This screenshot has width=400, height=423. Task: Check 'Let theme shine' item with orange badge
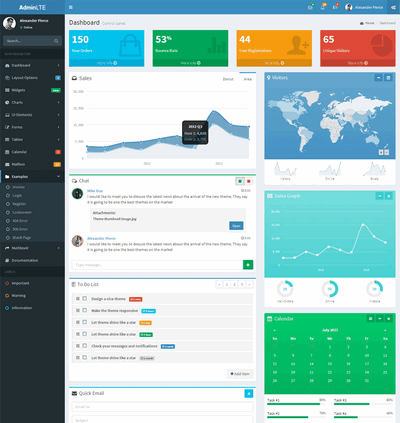pos(85,322)
